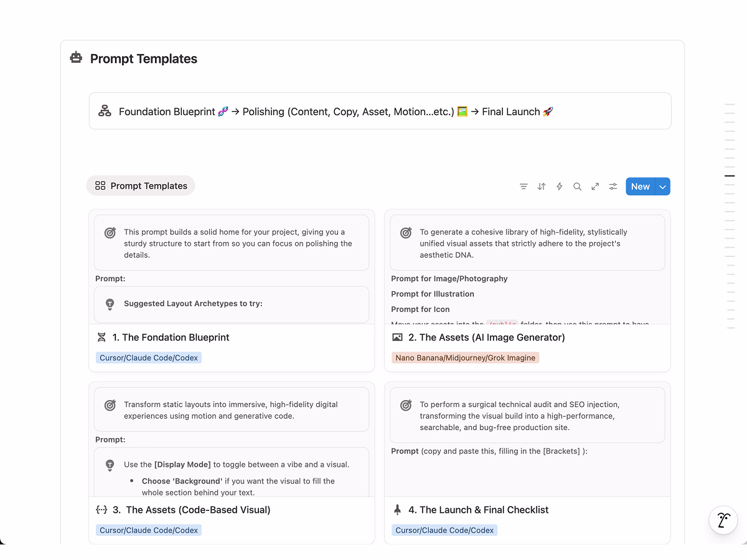Open database full page with expand icon
This screenshot has height=560, width=747.
click(x=595, y=187)
